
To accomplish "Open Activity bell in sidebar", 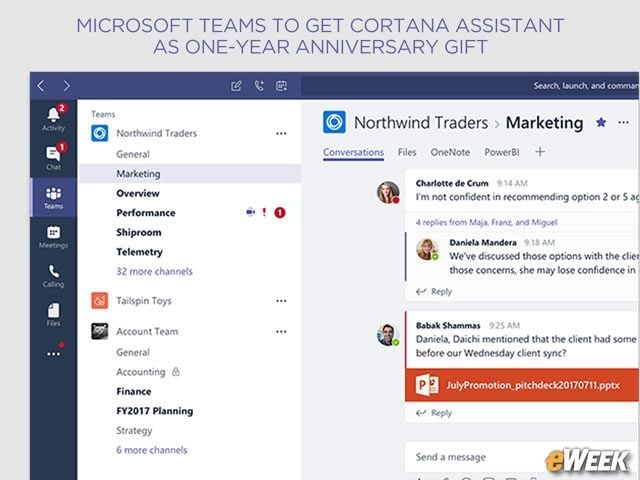I will [x=53, y=118].
